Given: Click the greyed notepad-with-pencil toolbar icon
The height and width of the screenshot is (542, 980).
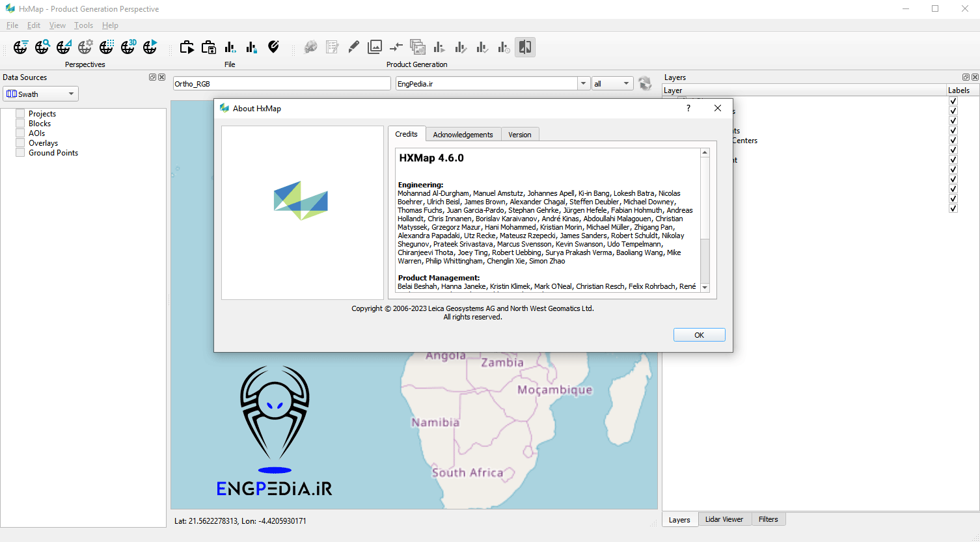Looking at the screenshot, I should [333, 47].
